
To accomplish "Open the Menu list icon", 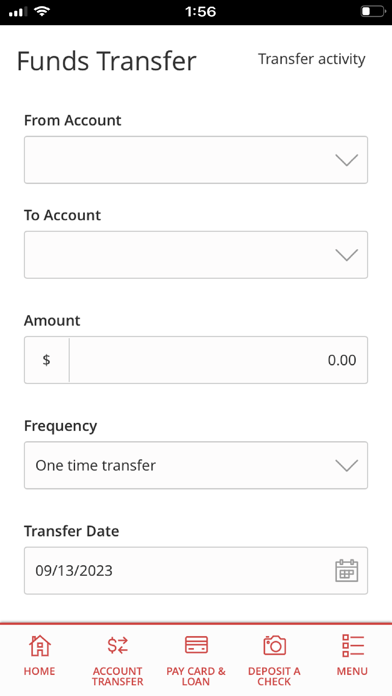I will tap(352, 645).
